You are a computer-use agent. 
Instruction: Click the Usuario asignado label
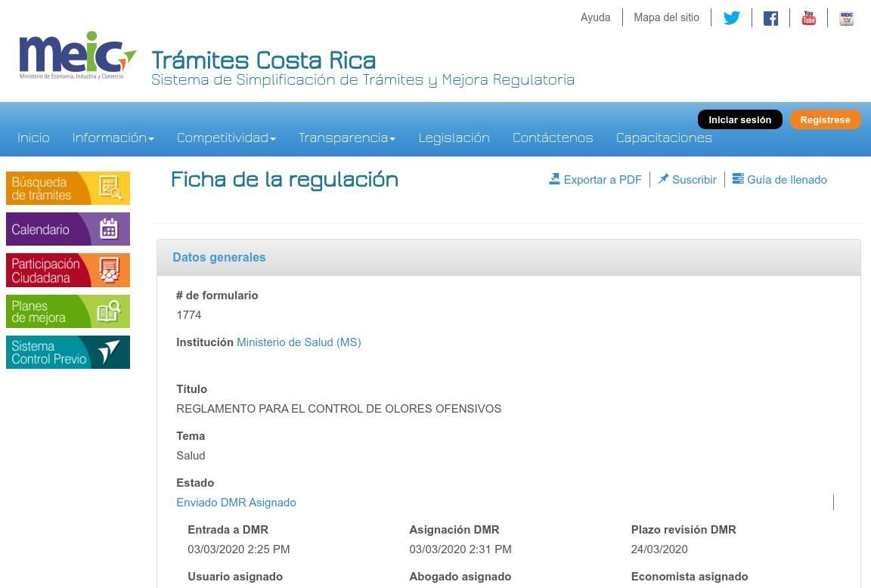[235, 577]
